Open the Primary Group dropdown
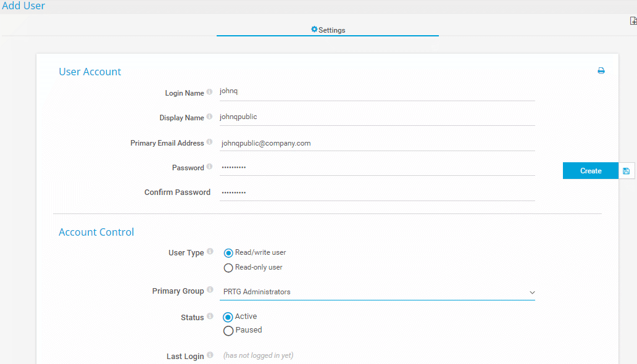 tap(377, 292)
